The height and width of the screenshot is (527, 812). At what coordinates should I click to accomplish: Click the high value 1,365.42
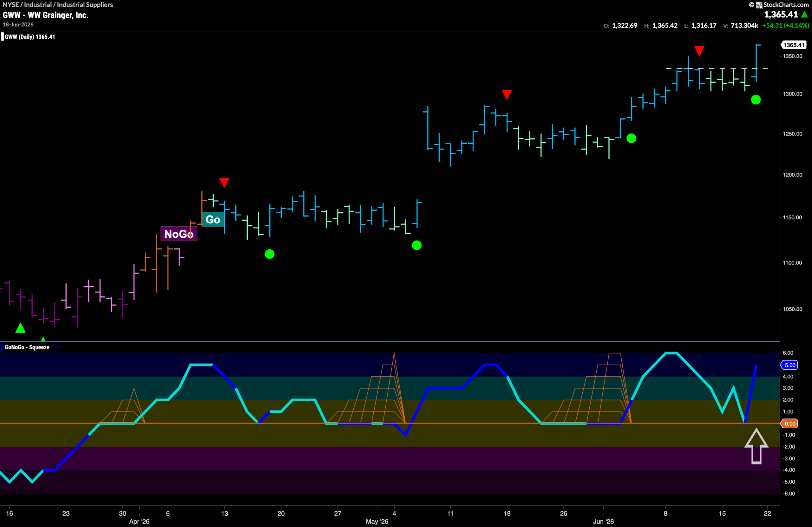665,26
